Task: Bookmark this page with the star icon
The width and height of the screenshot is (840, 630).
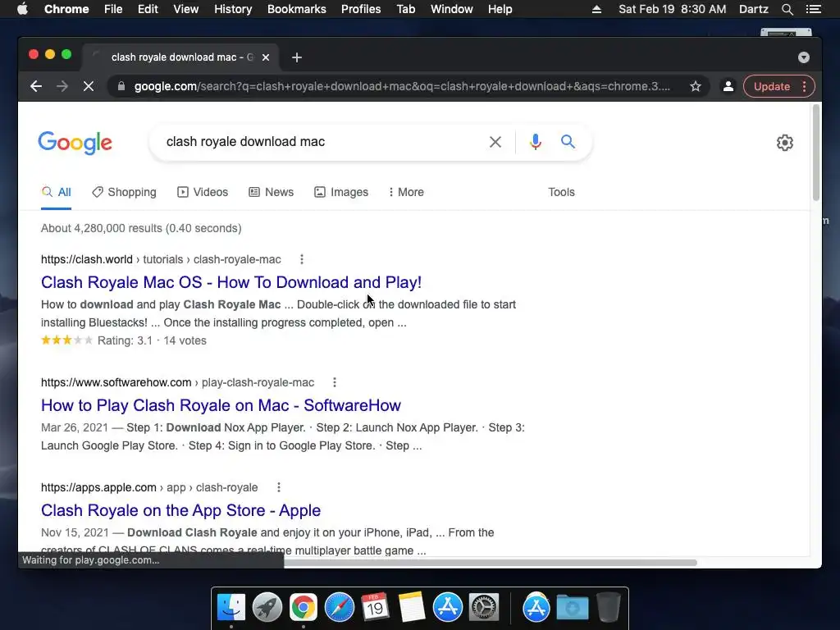Action: coord(696,86)
